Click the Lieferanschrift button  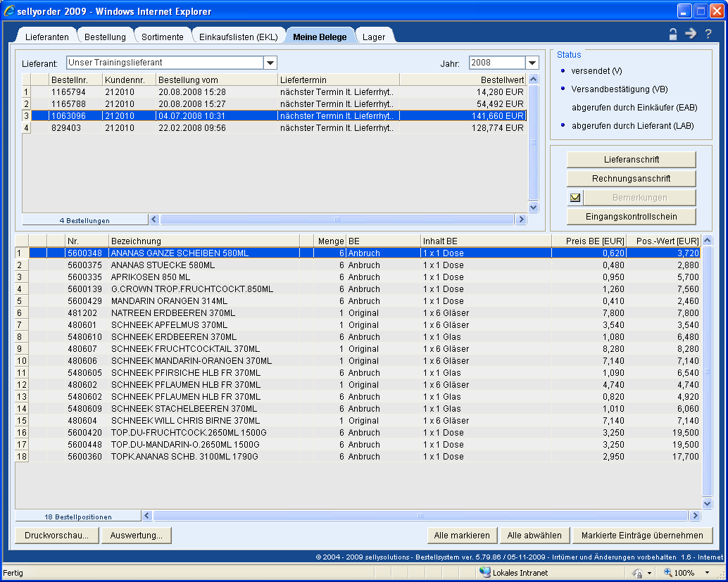631,160
